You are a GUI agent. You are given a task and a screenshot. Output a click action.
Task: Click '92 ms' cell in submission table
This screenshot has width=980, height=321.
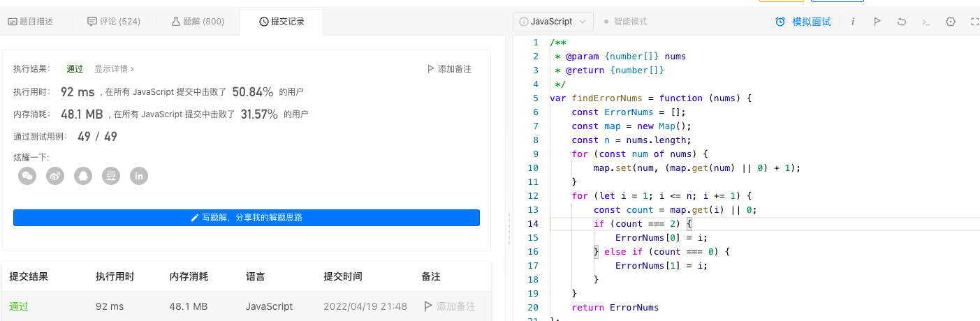[110, 306]
